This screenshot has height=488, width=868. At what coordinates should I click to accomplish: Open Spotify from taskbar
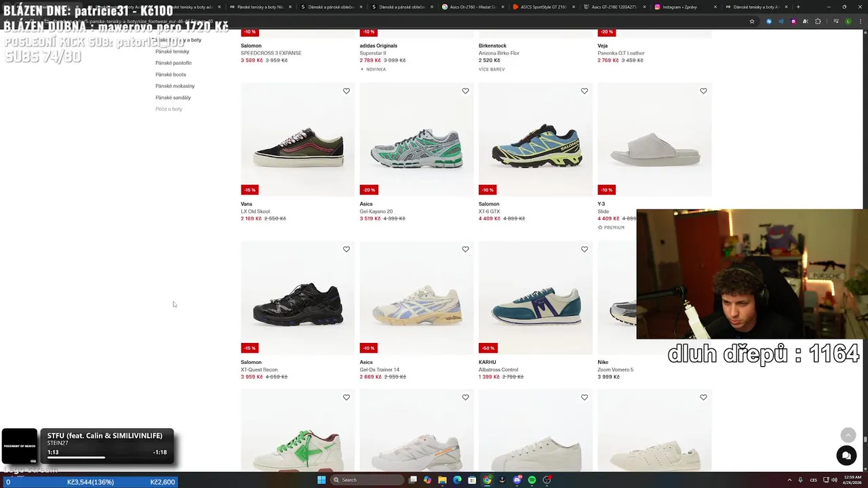click(x=532, y=480)
